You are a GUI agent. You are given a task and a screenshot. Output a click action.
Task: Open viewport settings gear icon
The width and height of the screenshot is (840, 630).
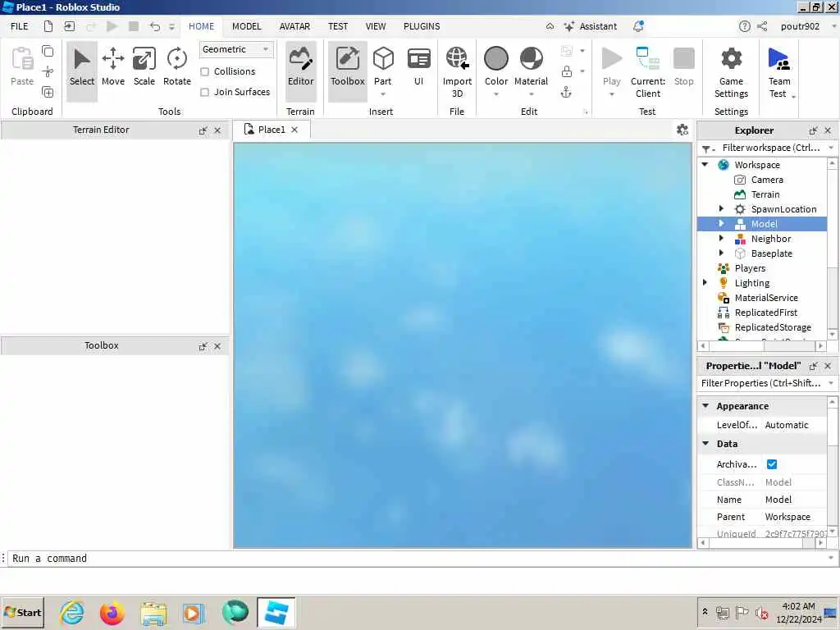pos(682,130)
